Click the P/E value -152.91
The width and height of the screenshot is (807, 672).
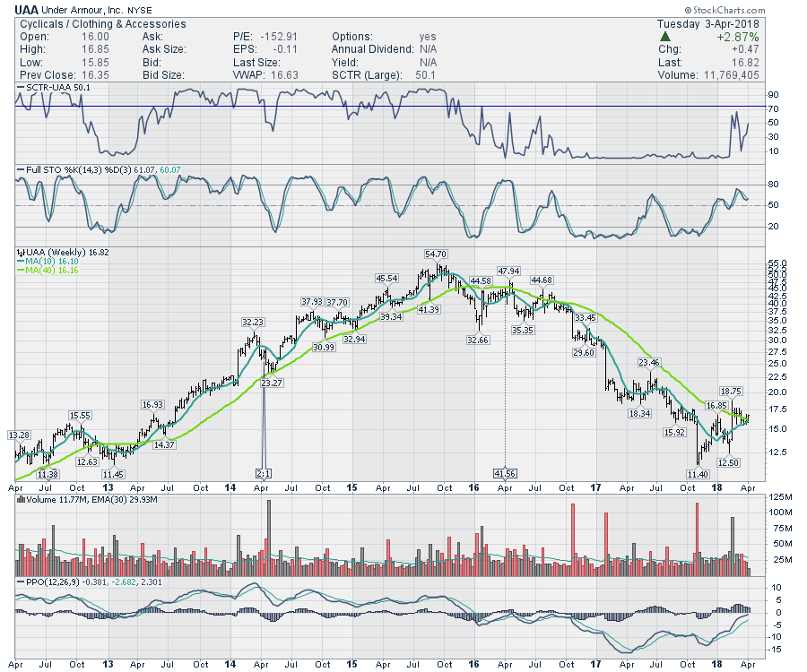[279, 37]
